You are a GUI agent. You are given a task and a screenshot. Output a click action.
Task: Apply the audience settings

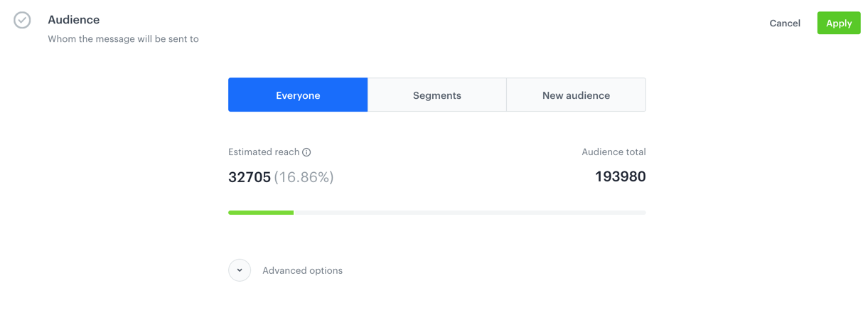[839, 23]
